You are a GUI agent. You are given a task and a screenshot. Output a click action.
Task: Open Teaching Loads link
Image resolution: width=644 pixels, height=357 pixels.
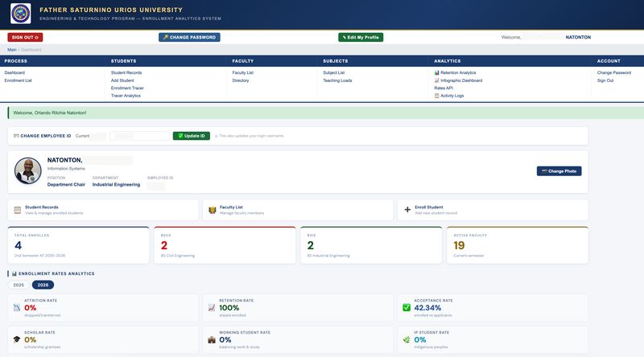coord(337,80)
